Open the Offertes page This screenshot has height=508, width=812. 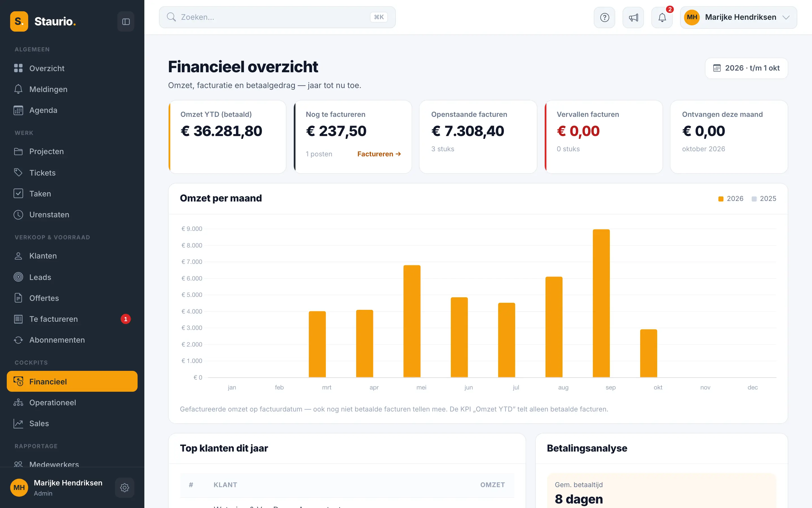pyautogui.click(x=72, y=298)
